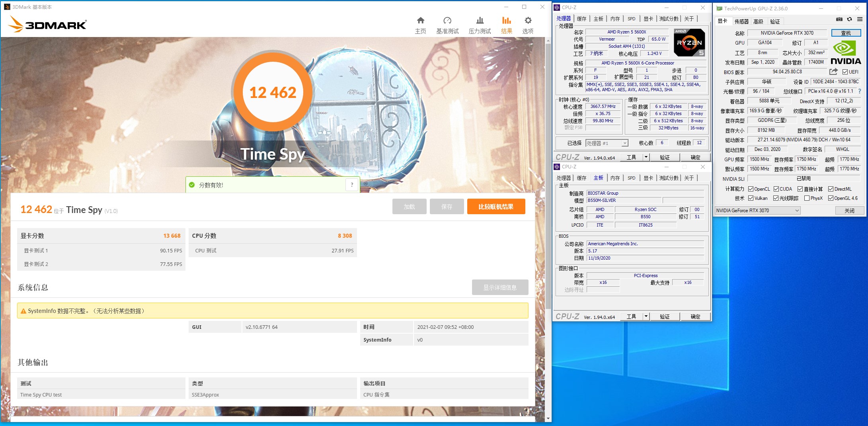Click the 显示详细信息 button
This screenshot has width=868, height=426.
coord(500,287)
